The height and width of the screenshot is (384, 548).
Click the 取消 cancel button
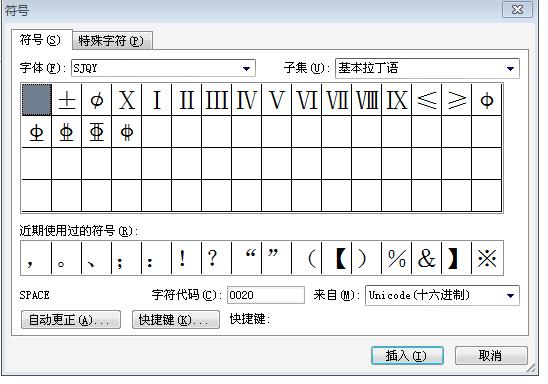[491, 356]
